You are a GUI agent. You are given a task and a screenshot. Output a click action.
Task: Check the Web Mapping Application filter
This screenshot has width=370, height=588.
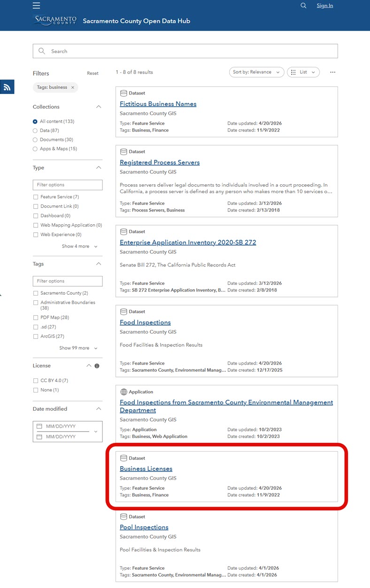(36, 225)
